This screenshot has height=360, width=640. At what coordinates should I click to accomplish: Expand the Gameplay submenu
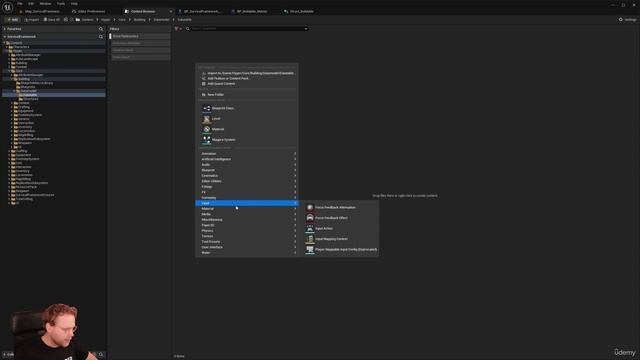[247, 198]
